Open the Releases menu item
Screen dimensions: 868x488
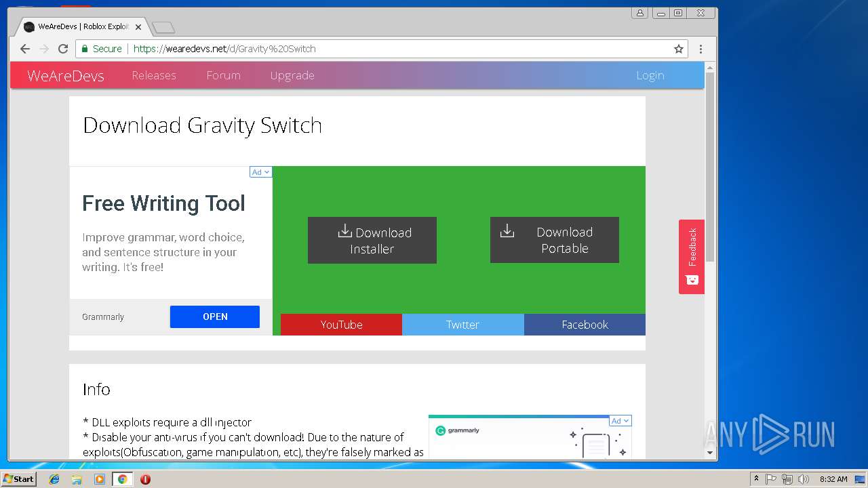point(154,75)
